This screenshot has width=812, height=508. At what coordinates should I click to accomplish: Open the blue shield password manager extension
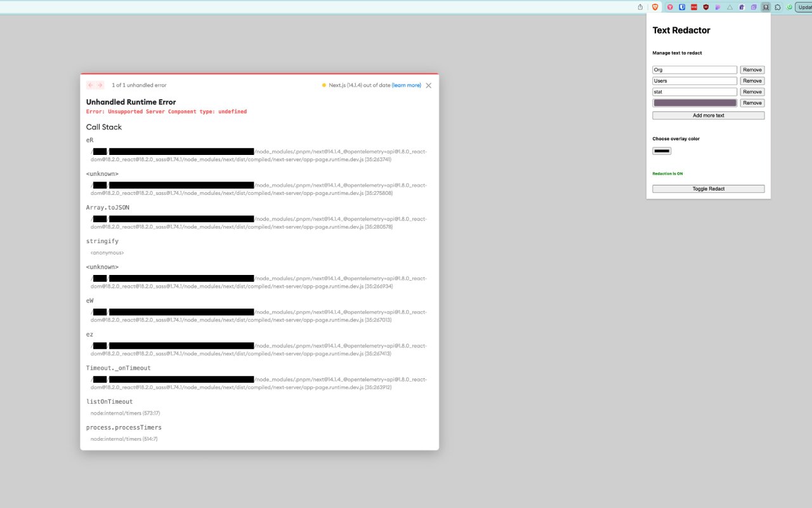coord(682,7)
